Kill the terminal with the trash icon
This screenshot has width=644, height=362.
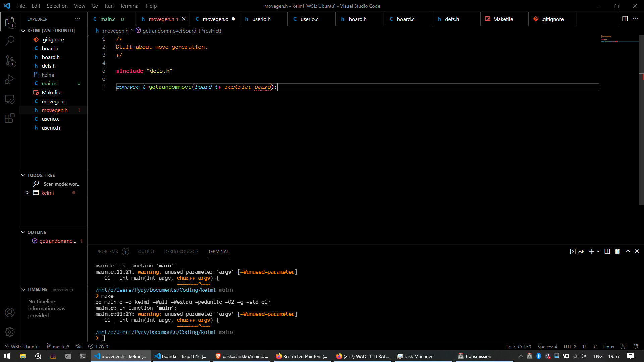617,251
